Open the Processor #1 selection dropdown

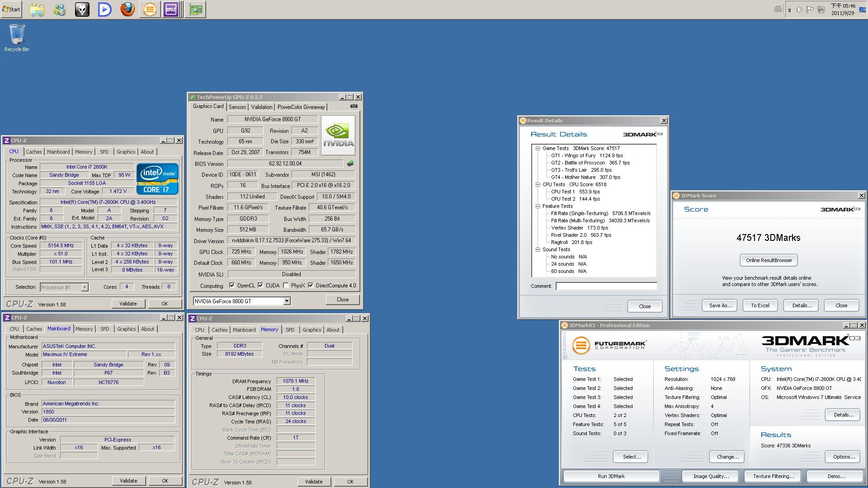click(x=85, y=287)
